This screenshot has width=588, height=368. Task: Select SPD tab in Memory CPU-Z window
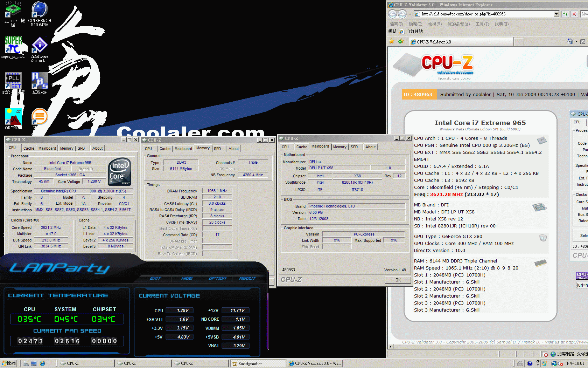point(217,149)
